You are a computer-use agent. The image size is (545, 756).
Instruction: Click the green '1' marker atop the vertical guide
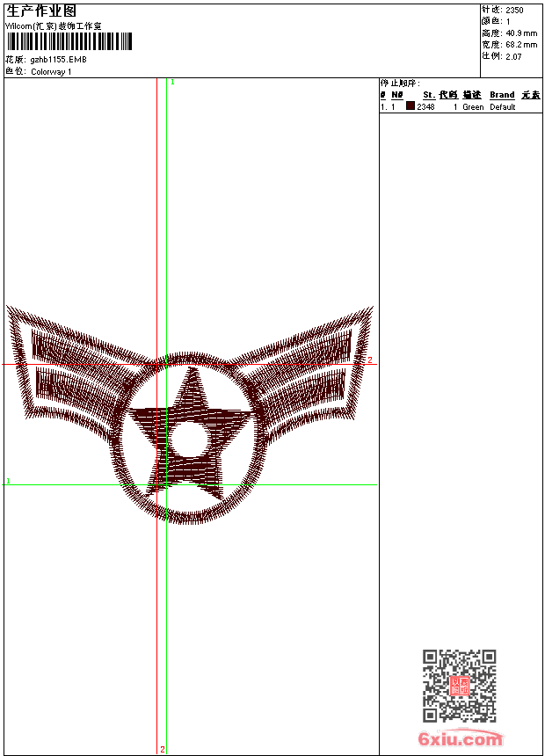point(172,83)
